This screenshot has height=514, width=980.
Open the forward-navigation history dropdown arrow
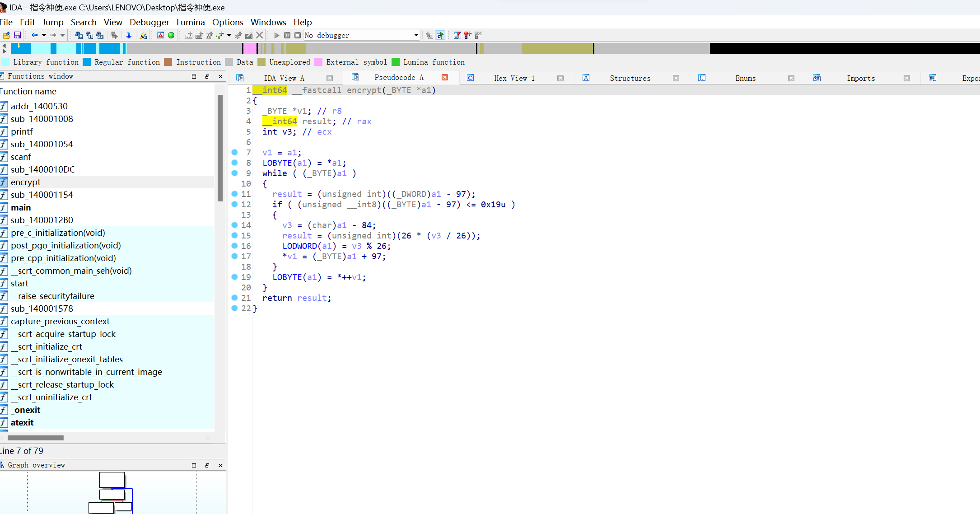(63, 35)
